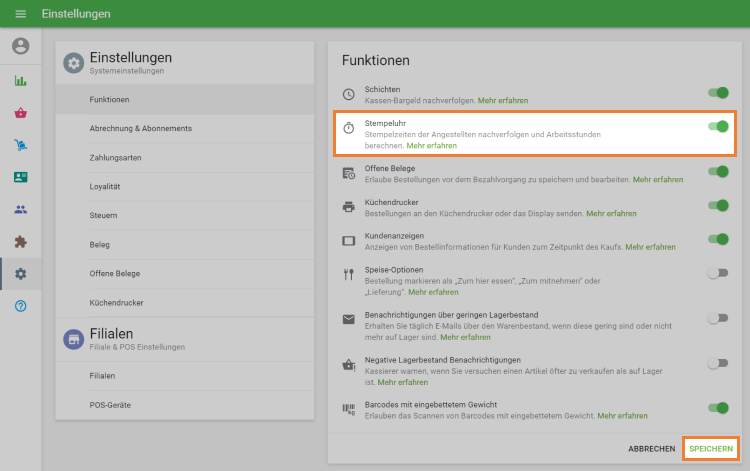Open the hamburger menu in the header
Screen dimensions: 750x471
coord(20,14)
